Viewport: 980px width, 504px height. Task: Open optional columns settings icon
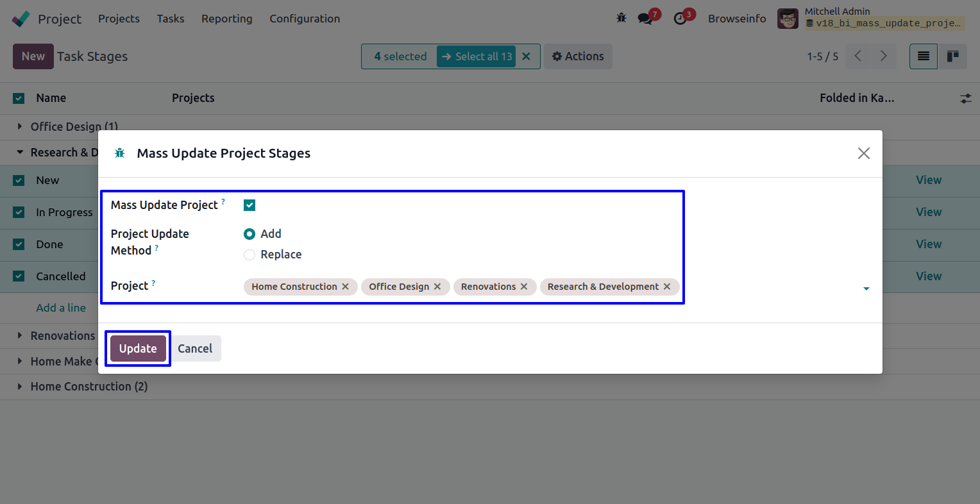click(x=965, y=98)
